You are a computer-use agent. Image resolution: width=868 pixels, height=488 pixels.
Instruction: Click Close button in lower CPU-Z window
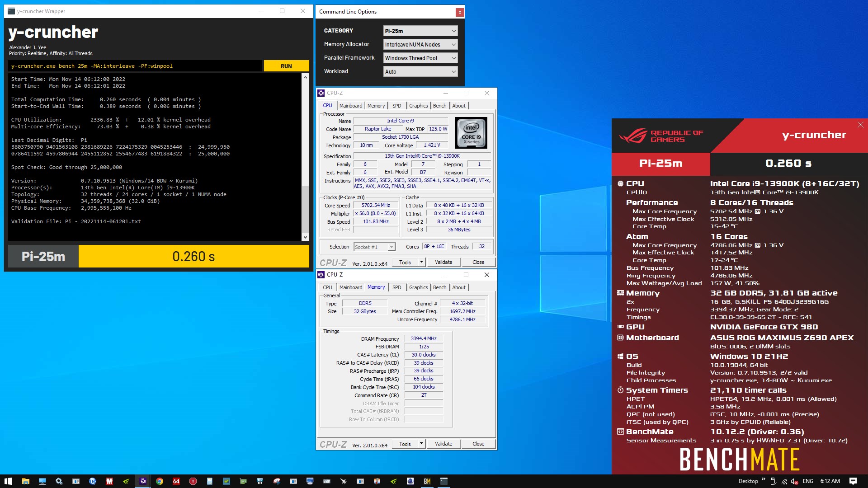pos(478,444)
